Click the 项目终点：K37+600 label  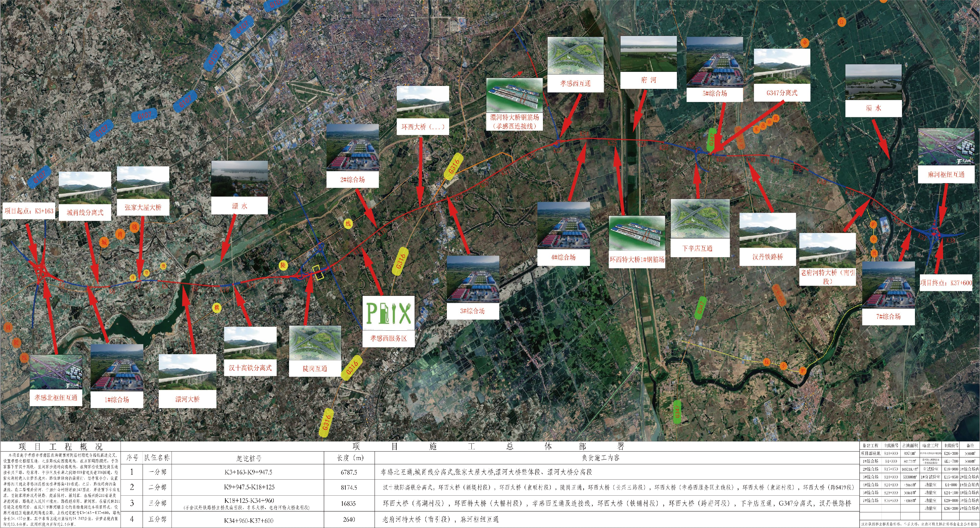[946, 283]
